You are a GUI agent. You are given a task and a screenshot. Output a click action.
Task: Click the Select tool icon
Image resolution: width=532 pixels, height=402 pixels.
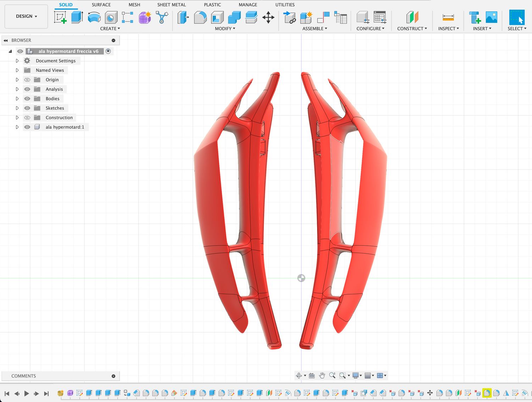click(516, 17)
